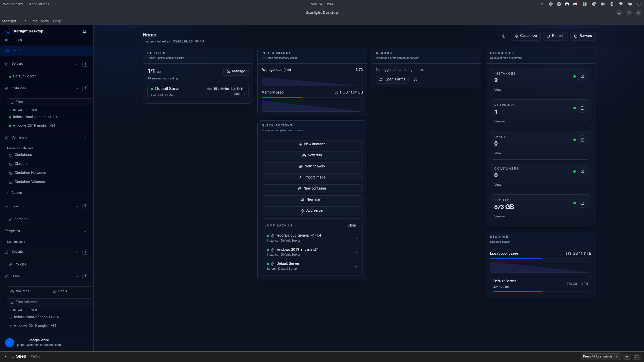Viewport: 644px width, 362px height.
Task: Click the Bluetooth icon in the system tray
Action: pos(612,4)
